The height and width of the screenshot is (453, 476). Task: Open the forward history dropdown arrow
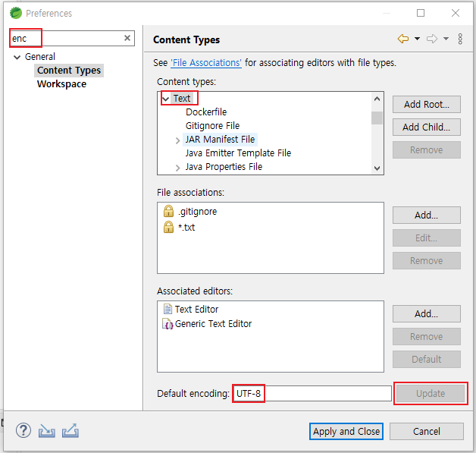[x=446, y=39]
